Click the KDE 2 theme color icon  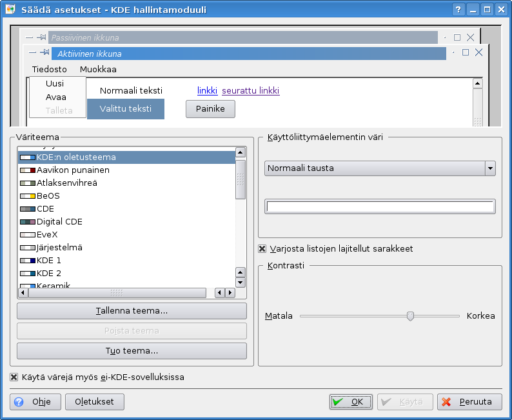coord(27,274)
